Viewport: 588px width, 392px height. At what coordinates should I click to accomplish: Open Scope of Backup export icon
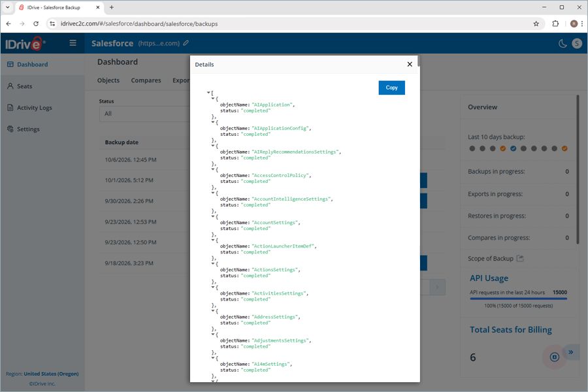coord(520,258)
